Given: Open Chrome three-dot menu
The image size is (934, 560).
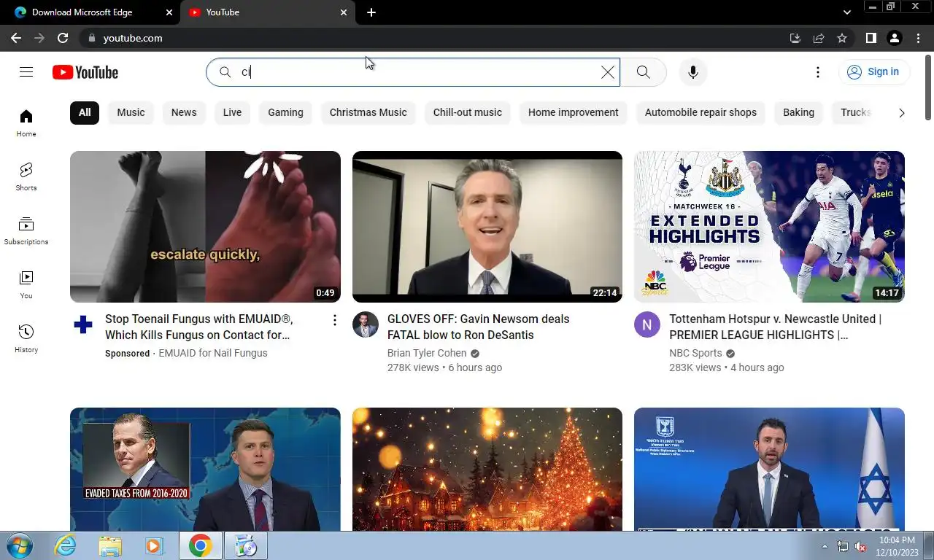Looking at the screenshot, I should (x=918, y=38).
